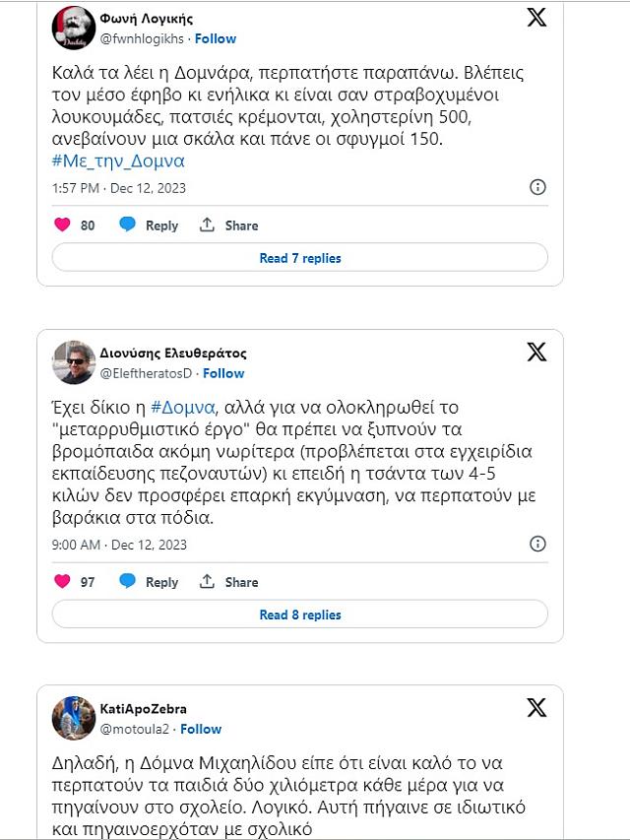
Task: Follow @EleftheratosD account
Action: click(223, 373)
